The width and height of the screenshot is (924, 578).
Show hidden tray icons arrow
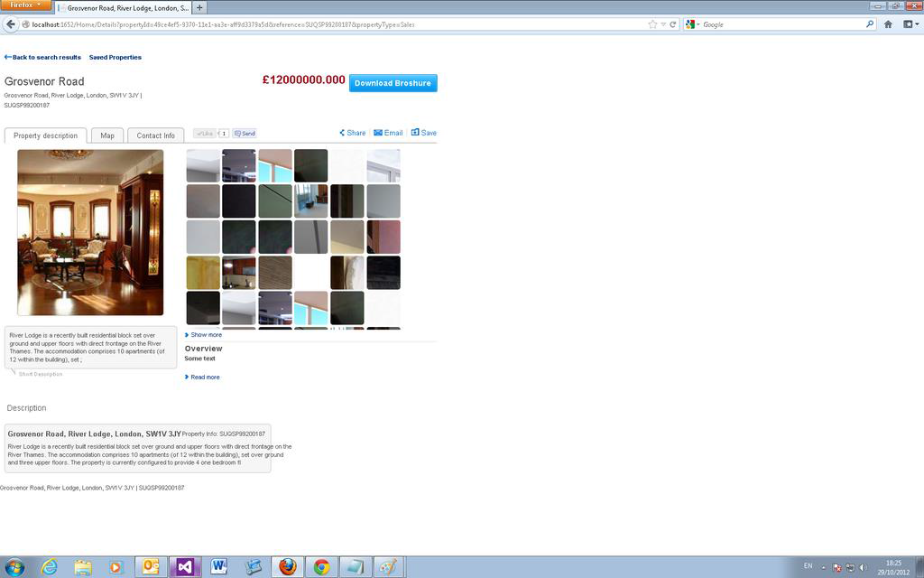click(x=823, y=567)
